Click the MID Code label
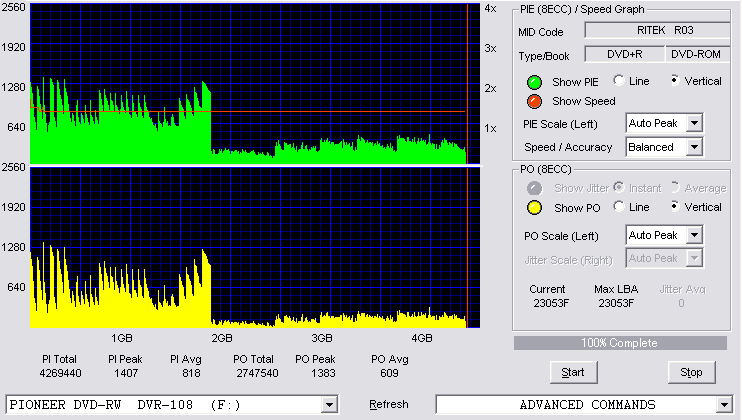The width and height of the screenshot is (742, 420). [540, 32]
